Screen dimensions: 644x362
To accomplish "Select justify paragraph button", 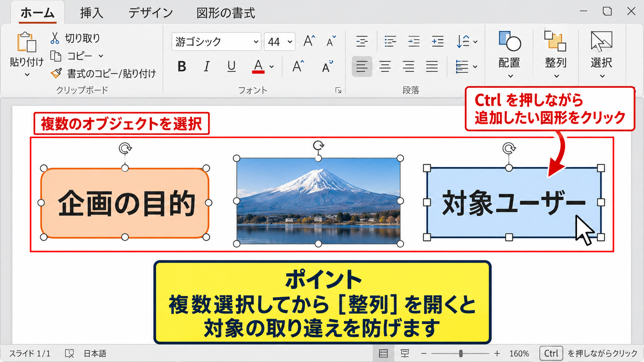I will [x=432, y=67].
